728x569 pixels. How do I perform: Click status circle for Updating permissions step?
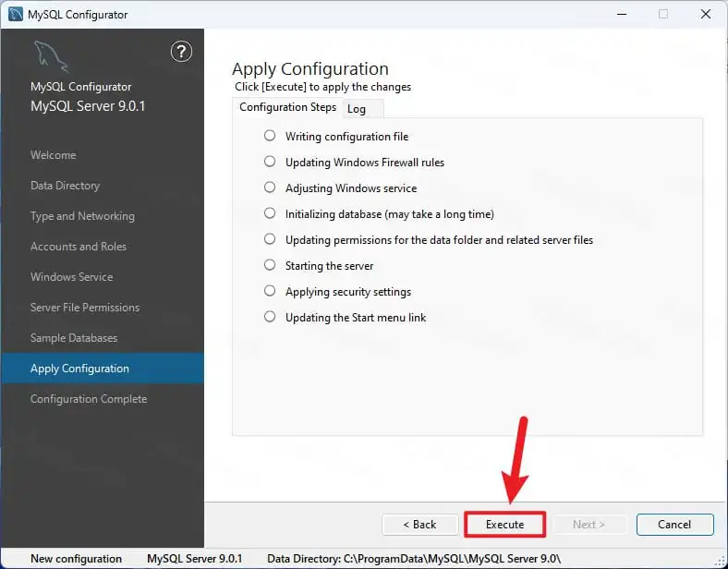pyautogui.click(x=270, y=239)
